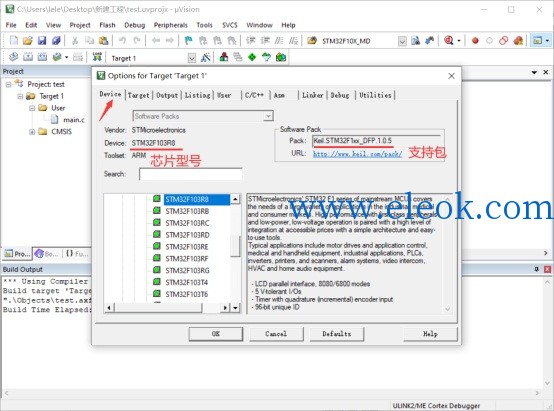Click the Insert breakpoint red dot icon
The image size is (554, 411).
475,41
